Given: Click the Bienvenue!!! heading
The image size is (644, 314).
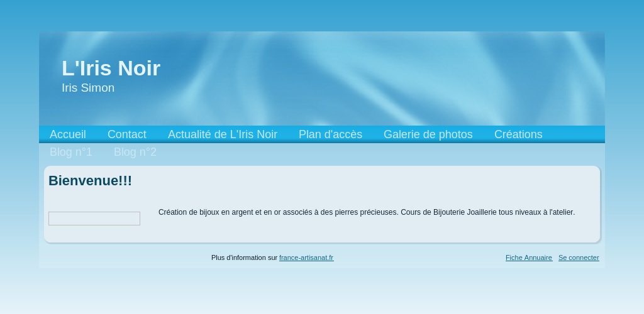Looking at the screenshot, I should tap(90, 181).
